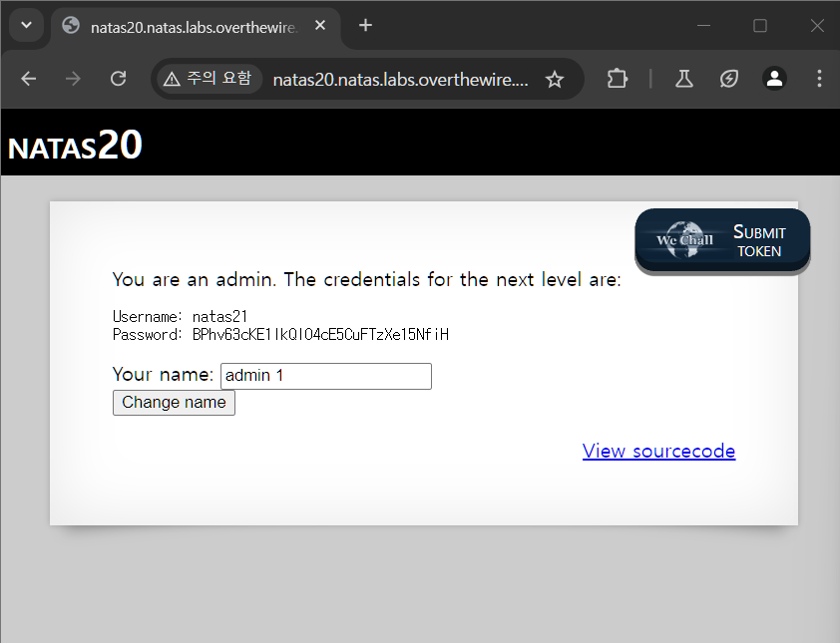
Task: Maximize the browser window
Action: 760,26
